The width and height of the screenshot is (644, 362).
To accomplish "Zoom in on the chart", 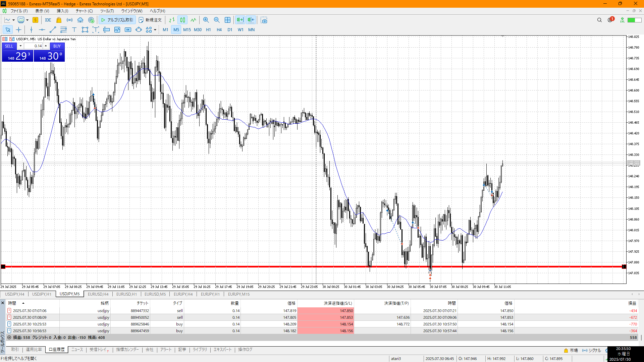I will coord(206,20).
